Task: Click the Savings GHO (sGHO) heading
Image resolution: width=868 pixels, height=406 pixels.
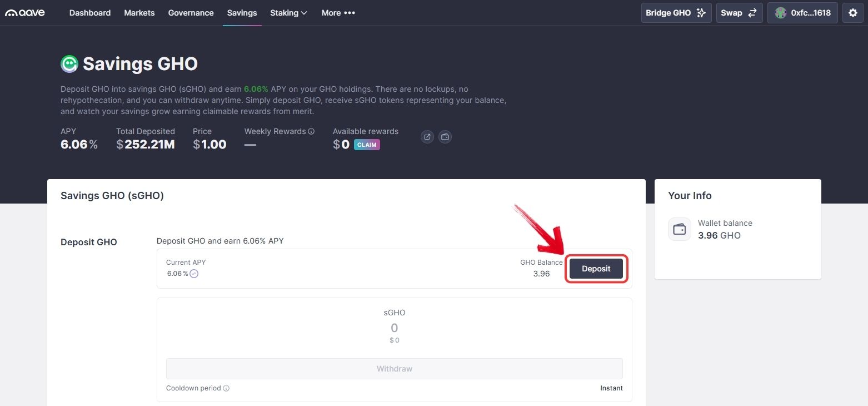Action: [112, 196]
